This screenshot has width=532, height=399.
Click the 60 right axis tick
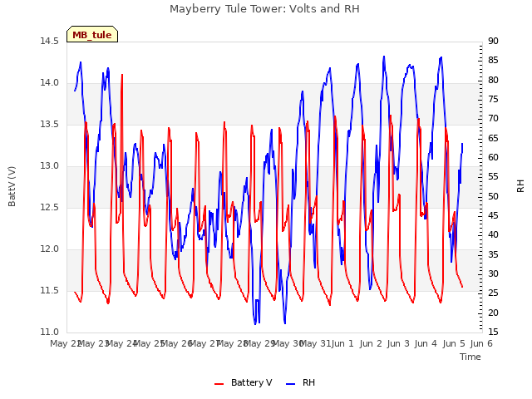pyautogui.click(x=493, y=157)
